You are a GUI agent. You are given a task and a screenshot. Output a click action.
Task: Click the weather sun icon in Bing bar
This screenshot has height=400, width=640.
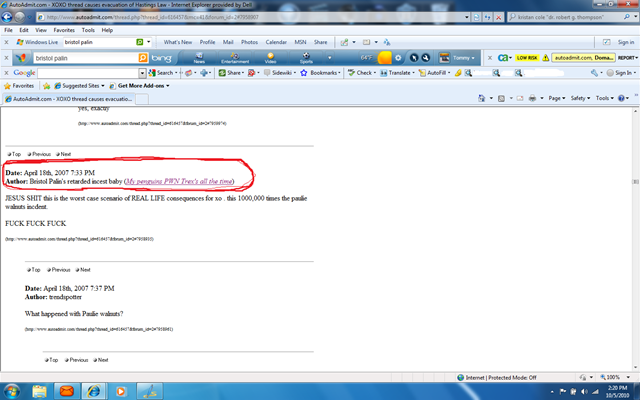coord(384,58)
